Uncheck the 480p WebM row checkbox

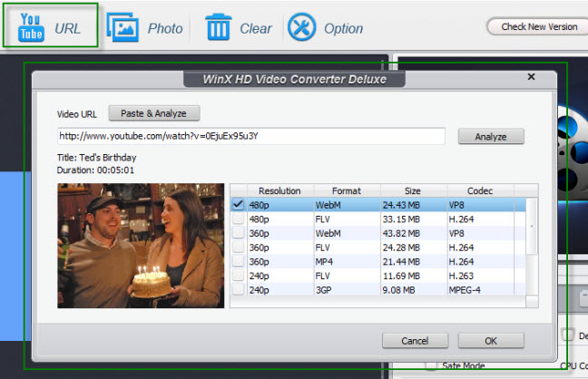coord(238,205)
